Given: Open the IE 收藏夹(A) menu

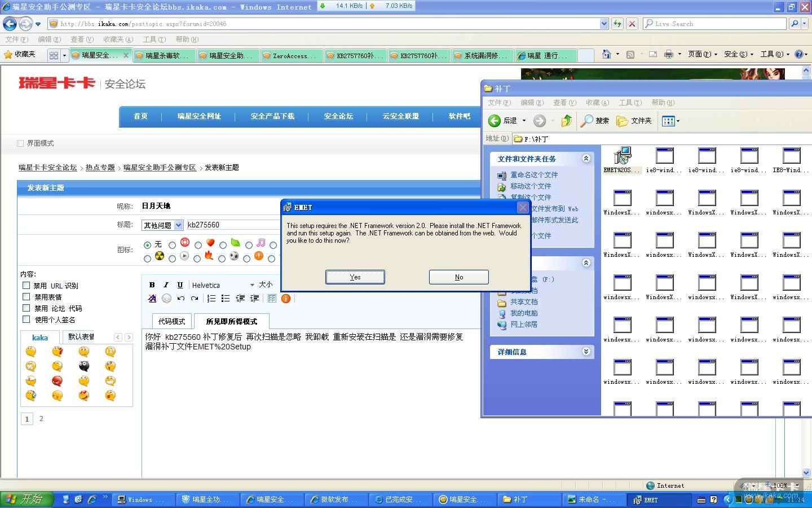Looking at the screenshot, I should (118, 40).
